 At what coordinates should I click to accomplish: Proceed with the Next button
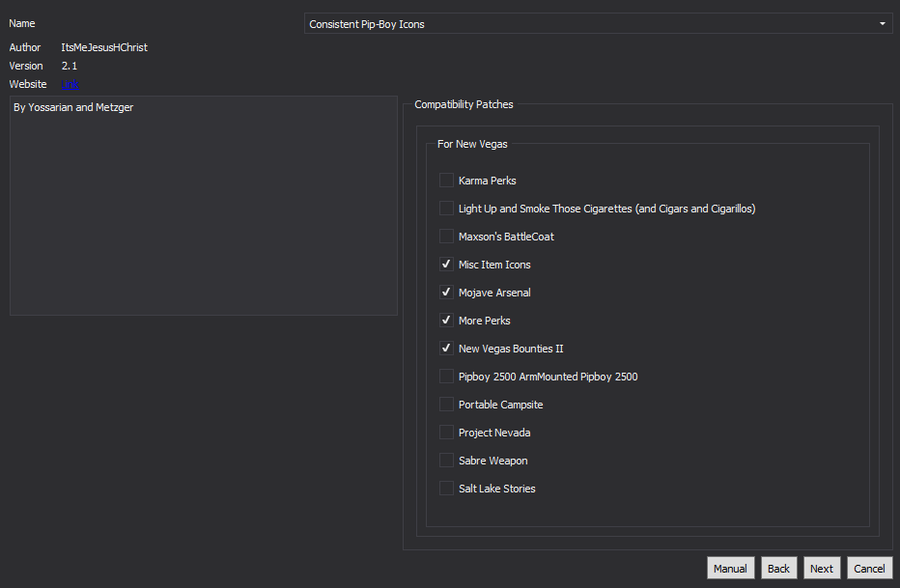pos(822,568)
